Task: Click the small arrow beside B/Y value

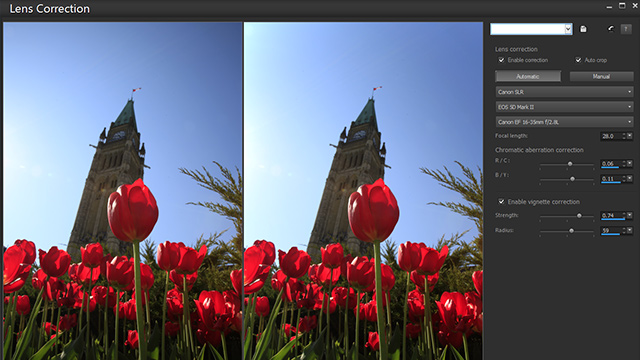Action: [x=630, y=178]
